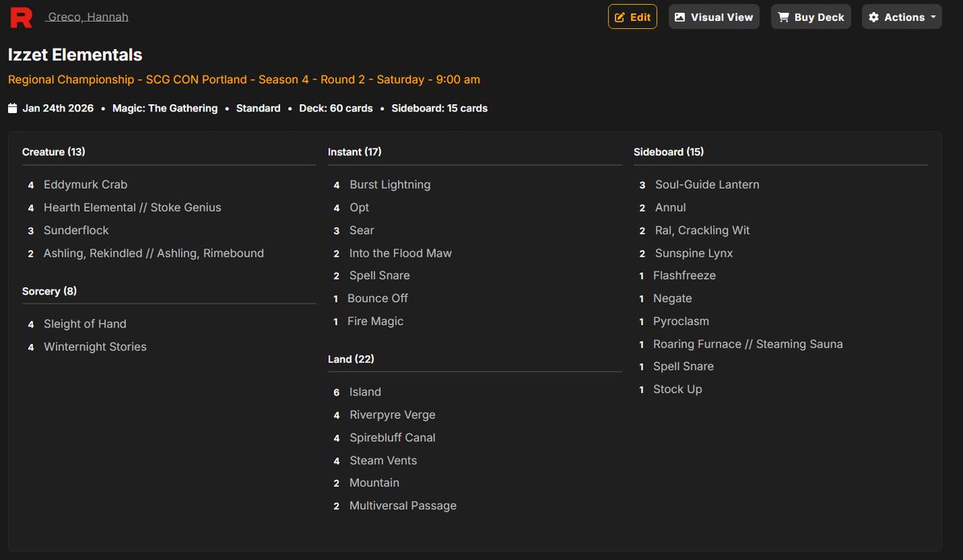Viewport: 963px width, 560px height.
Task: Click Into the Flood Maw card
Action: (400, 253)
